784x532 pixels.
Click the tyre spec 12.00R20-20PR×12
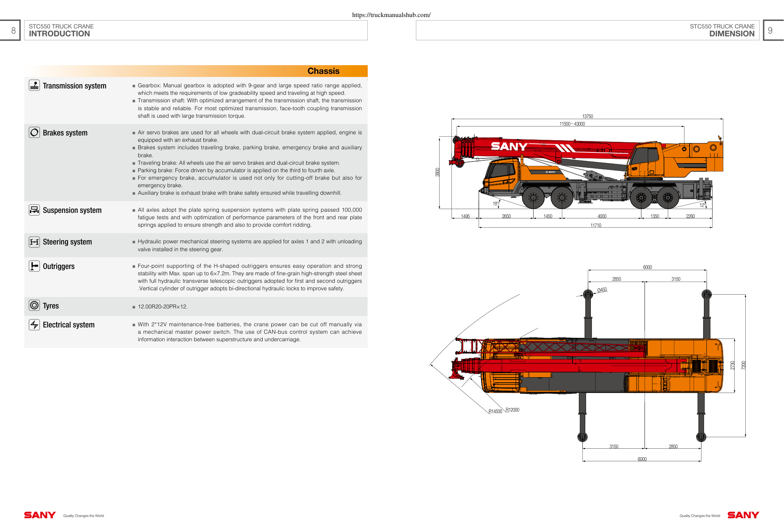(x=163, y=306)
